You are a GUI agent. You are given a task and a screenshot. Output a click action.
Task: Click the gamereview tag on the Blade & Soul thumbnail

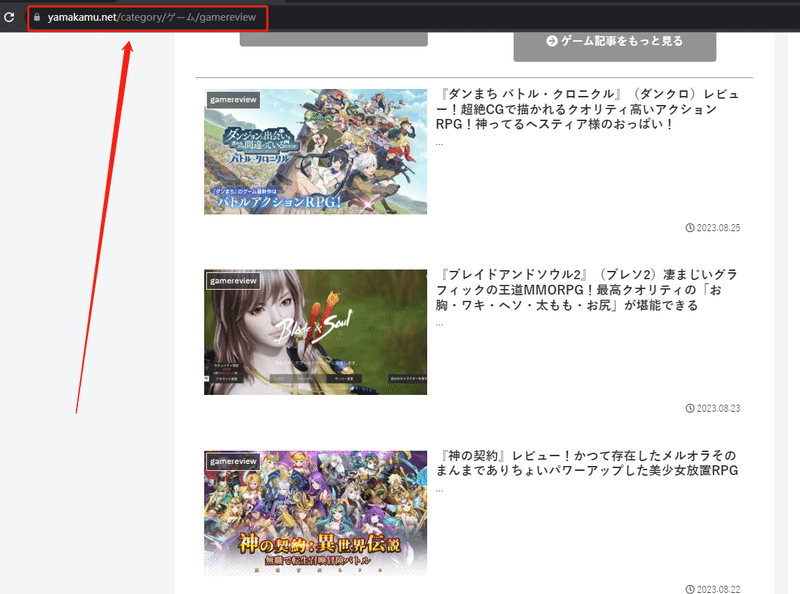click(x=233, y=281)
